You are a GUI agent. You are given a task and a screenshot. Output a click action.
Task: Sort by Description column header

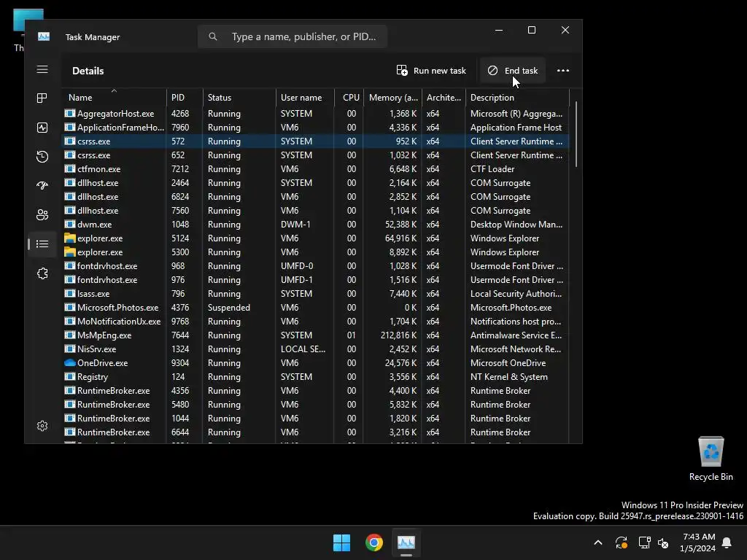tap(517, 98)
